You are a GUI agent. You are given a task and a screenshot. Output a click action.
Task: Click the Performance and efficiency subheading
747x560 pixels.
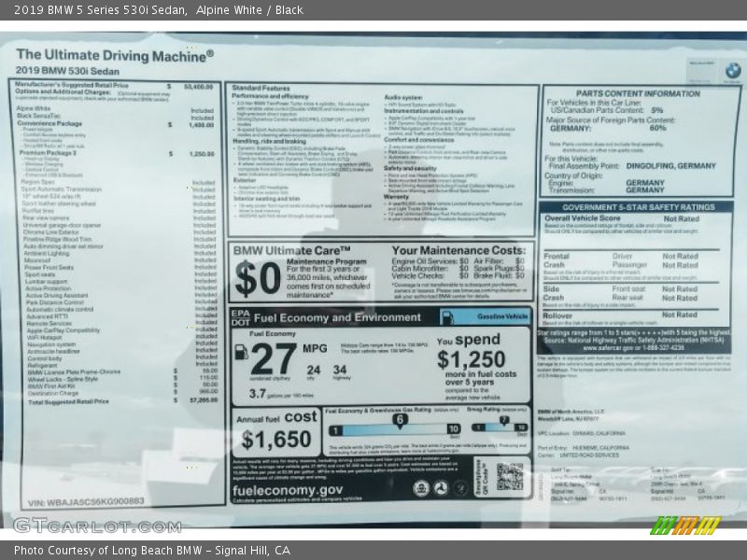[x=270, y=96]
